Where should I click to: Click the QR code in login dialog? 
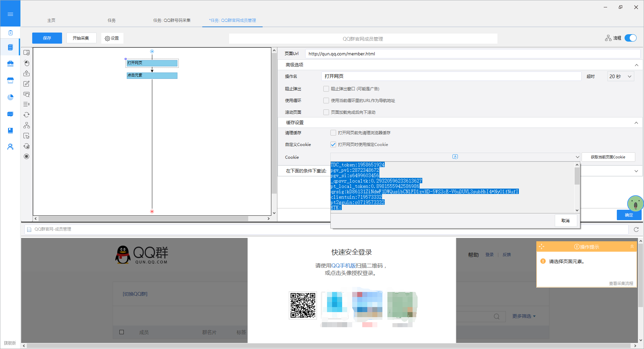point(303,305)
